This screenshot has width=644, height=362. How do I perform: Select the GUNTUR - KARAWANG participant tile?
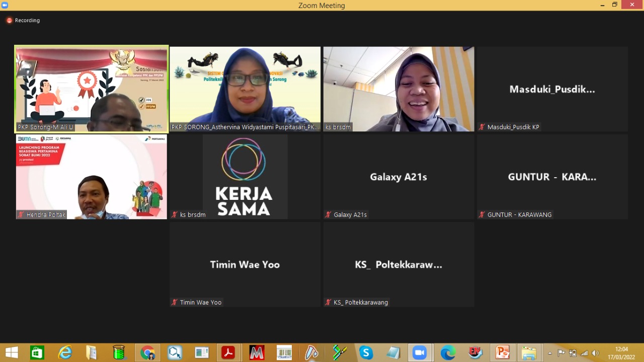[x=552, y=177]
